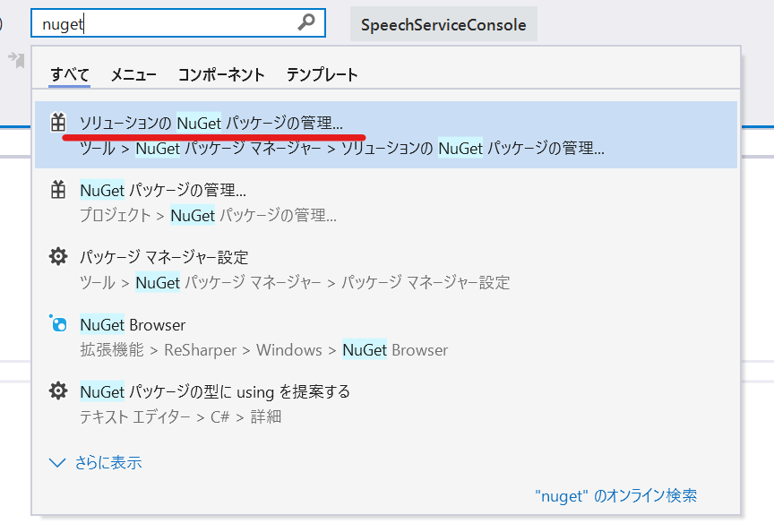Switch to the すべて tab
774x532 pixels.
[70, 74]
